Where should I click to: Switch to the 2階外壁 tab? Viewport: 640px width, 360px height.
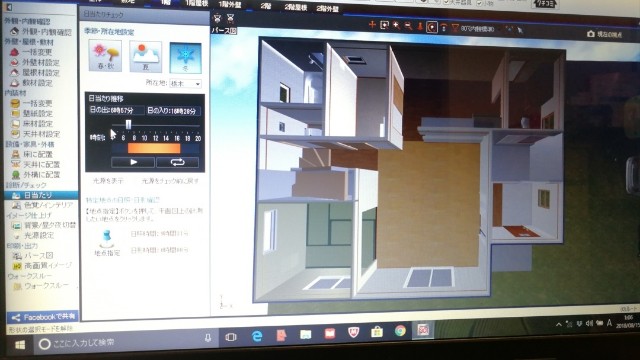tap(327, 9)
